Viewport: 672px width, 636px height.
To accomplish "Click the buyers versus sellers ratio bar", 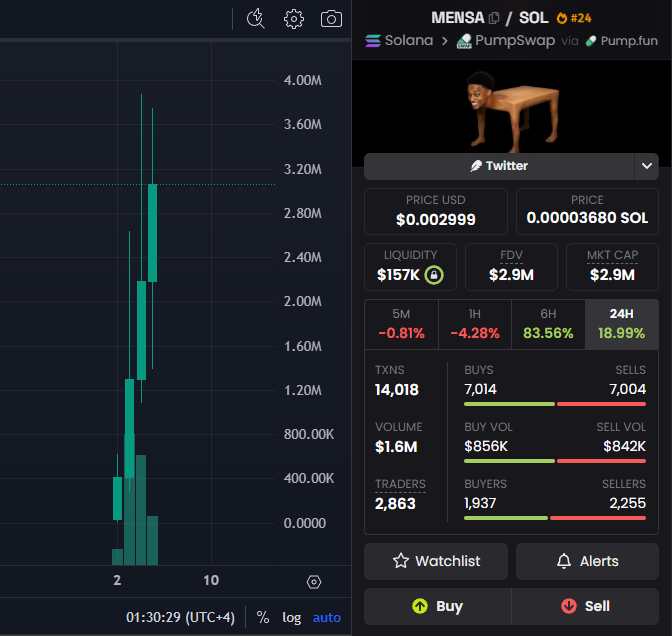I will (555, 518).
